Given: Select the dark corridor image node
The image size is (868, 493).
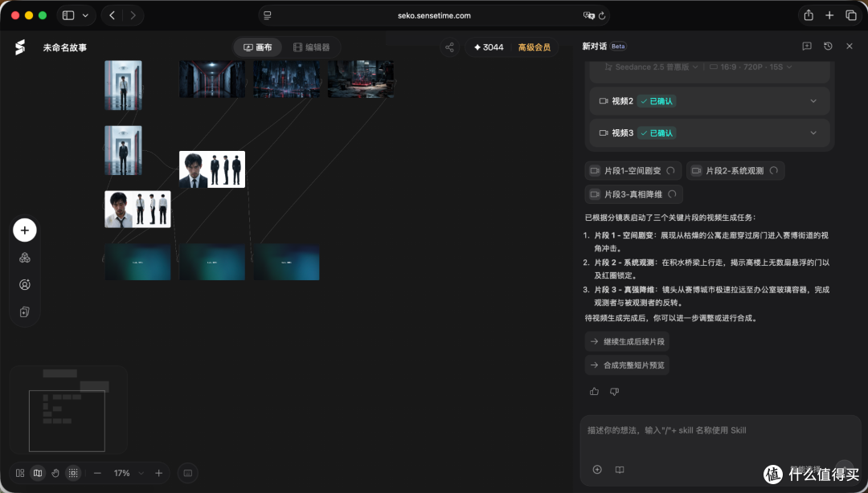Looking at the screenshot, I should click(x=212, y=79).
